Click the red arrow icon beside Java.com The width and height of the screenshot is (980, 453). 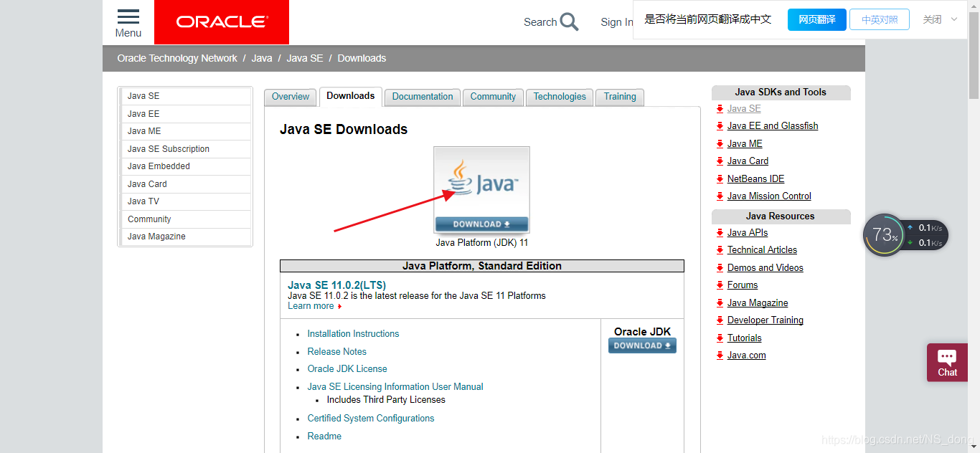pos(720,356)
